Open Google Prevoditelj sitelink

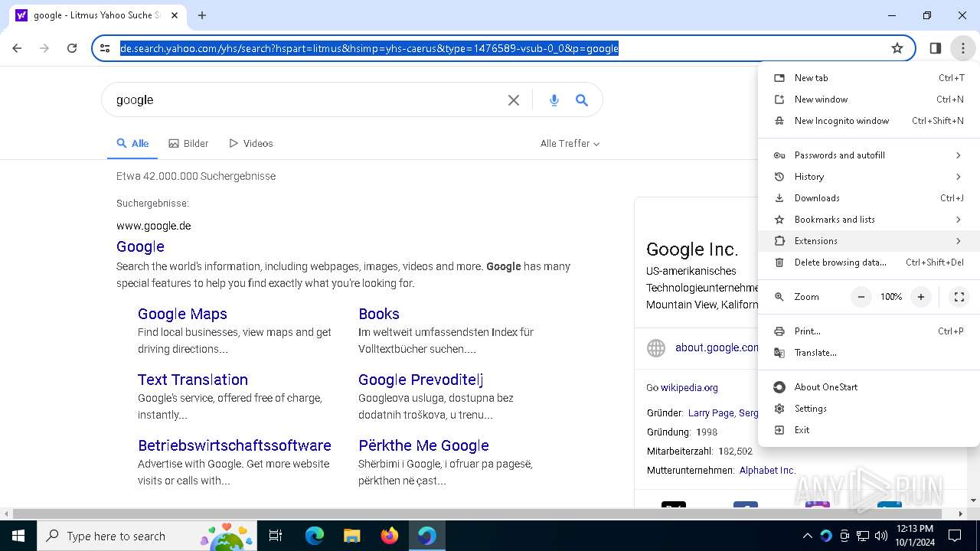(420, 380)
